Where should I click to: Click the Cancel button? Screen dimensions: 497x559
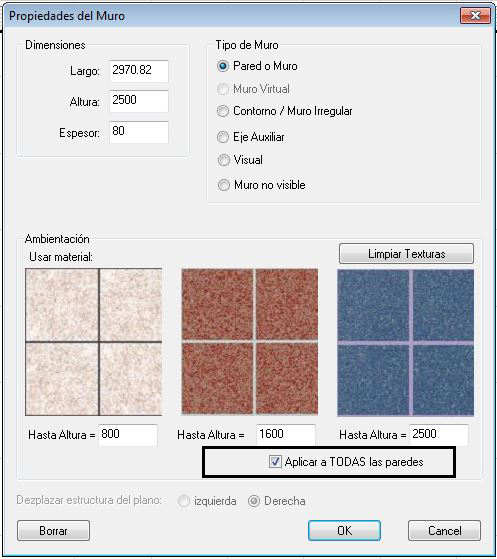coord(444,530)
